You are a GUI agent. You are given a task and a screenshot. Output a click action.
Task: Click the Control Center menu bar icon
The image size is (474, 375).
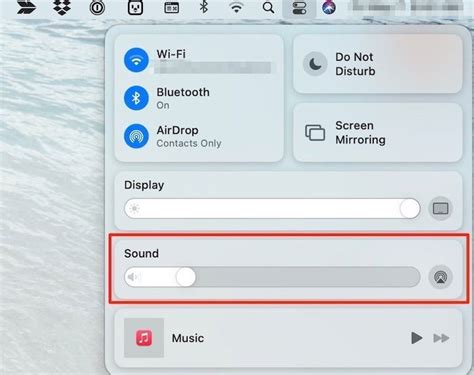pos(299,8)
